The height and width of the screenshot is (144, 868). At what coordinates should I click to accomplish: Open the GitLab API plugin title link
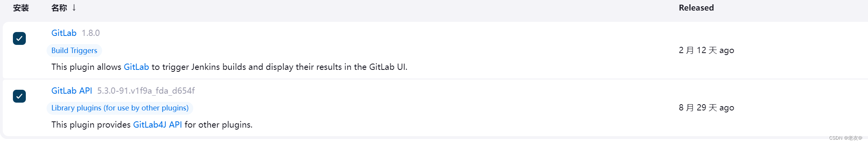[x=72, y=91]
